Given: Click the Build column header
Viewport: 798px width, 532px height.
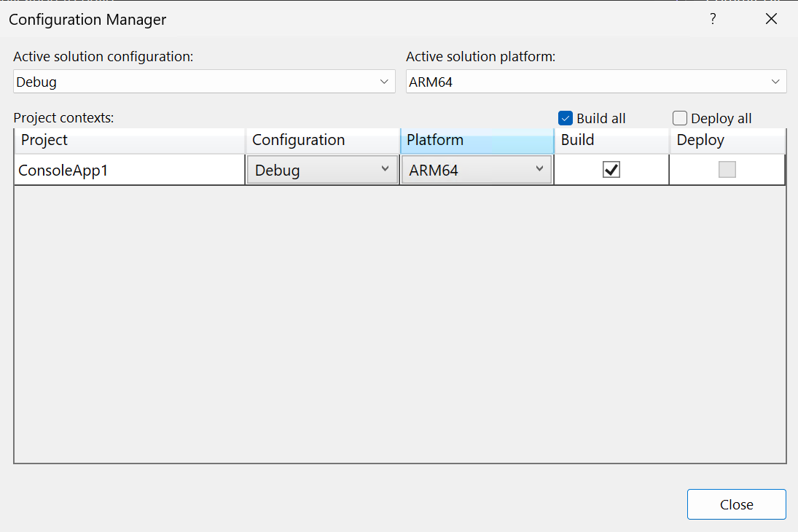Looking at the screenshot, I should [611, 140].
